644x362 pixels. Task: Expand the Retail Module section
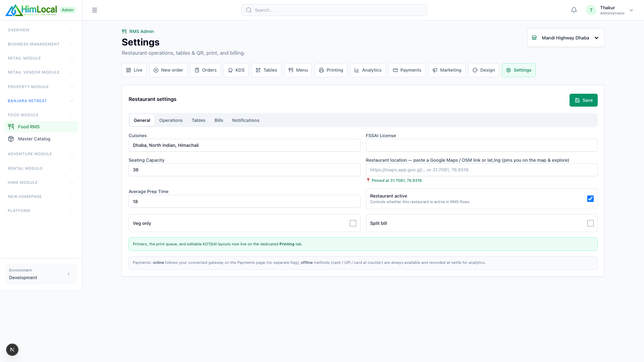(x=41, y=58)
